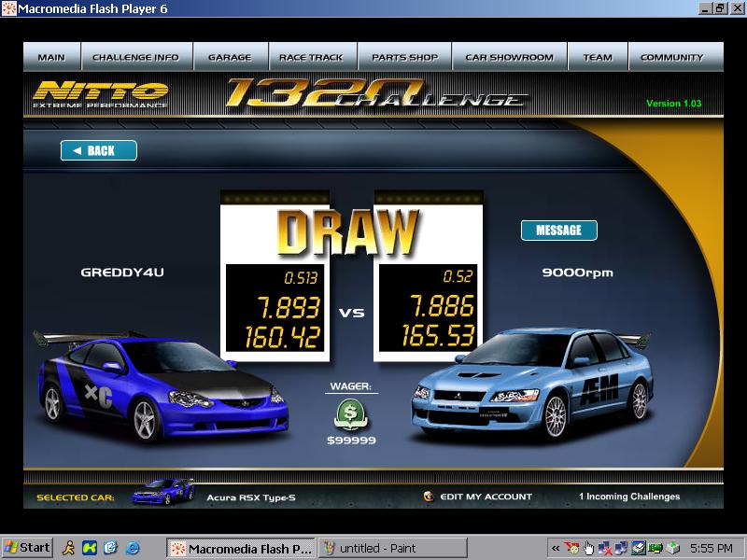Click the light blue Mitsubishi Evolution car

[531, 383]
